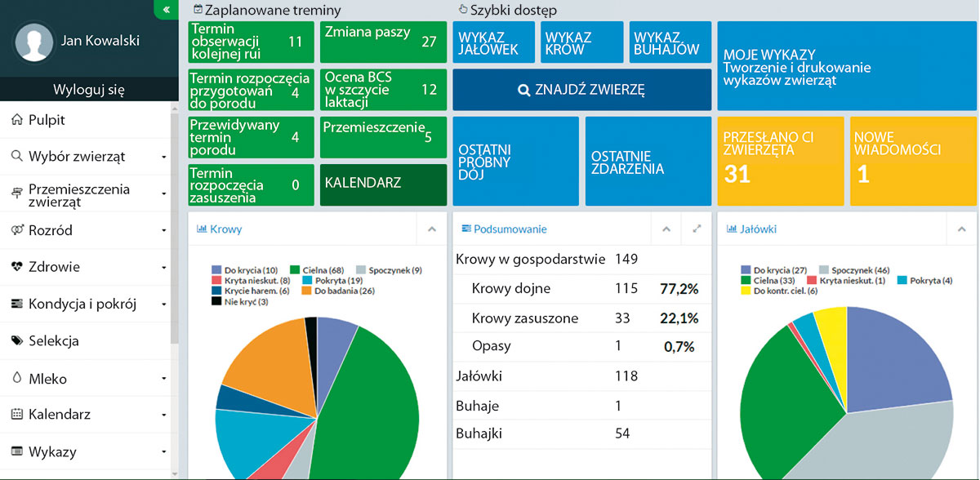Open the Wykaz krów tile
The image size is (980, 480).
(x=581, y=42)
